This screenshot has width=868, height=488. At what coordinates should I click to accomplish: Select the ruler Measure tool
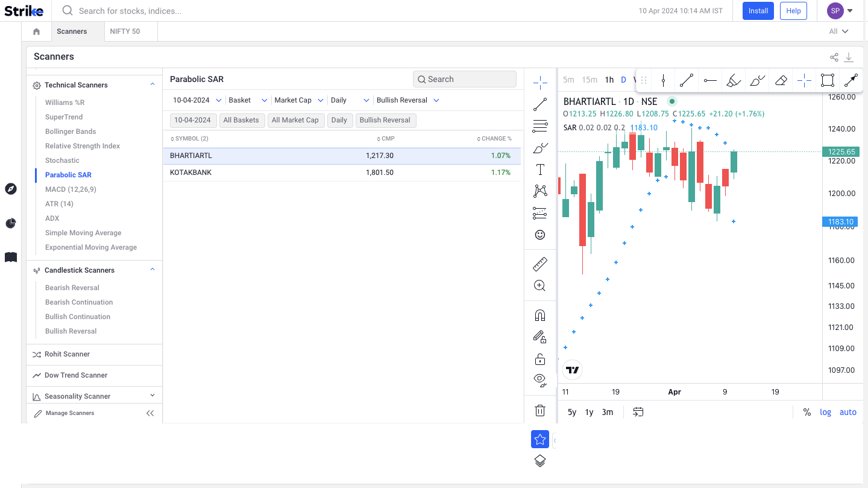point(540,264)
